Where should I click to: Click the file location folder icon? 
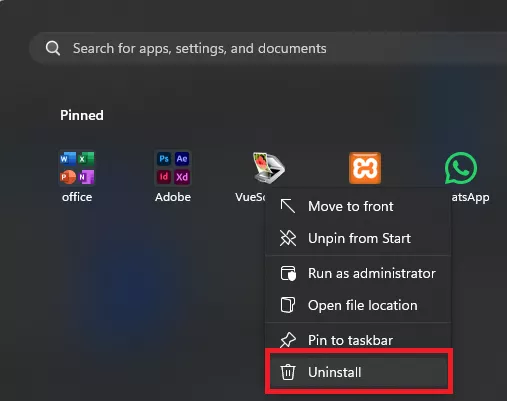click(288, 305)
